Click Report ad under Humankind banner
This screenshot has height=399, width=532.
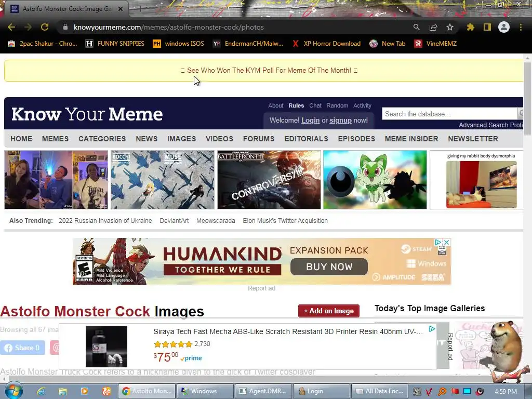click(262, 288)
